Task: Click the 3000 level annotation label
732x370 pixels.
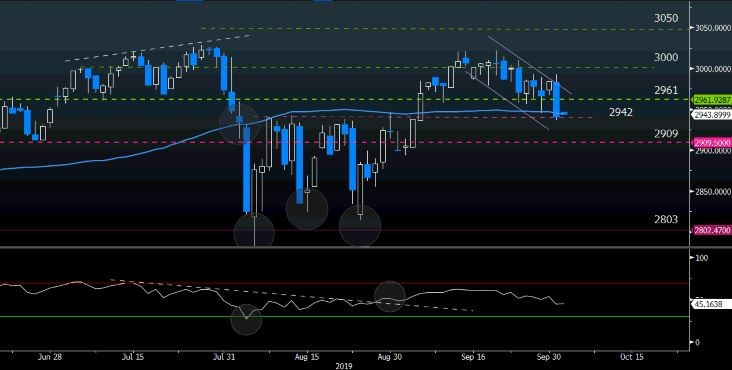Action: tap(666, 57)
